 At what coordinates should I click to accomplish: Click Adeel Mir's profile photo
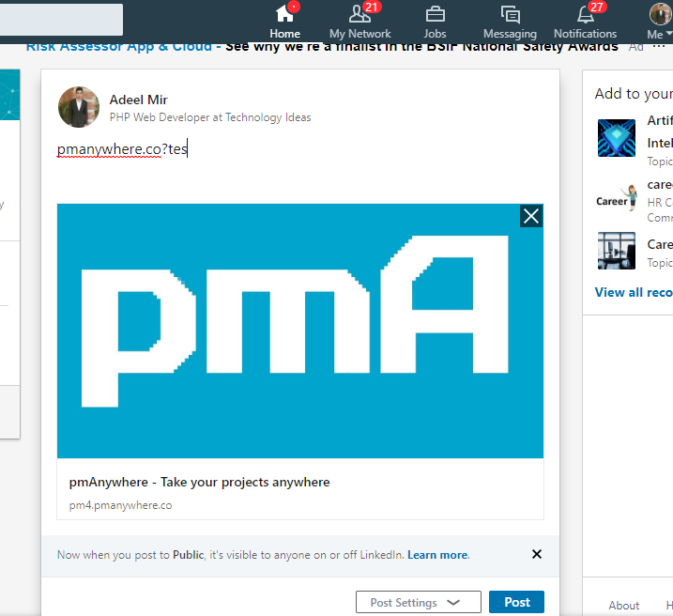click(79, 107)
